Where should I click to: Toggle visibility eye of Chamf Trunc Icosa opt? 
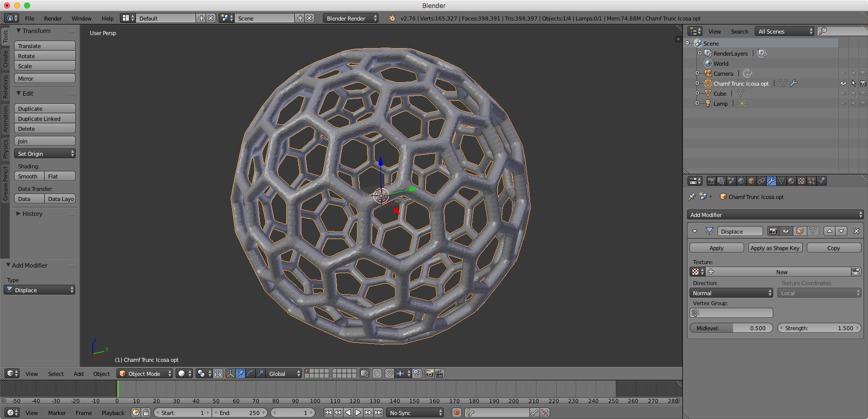tap(843, 84)
